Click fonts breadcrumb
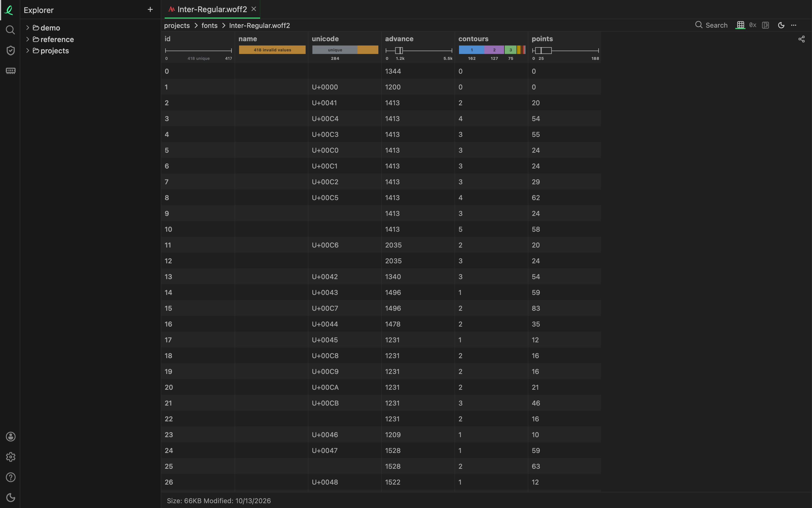812x508 pixels. tap(209, 25)
